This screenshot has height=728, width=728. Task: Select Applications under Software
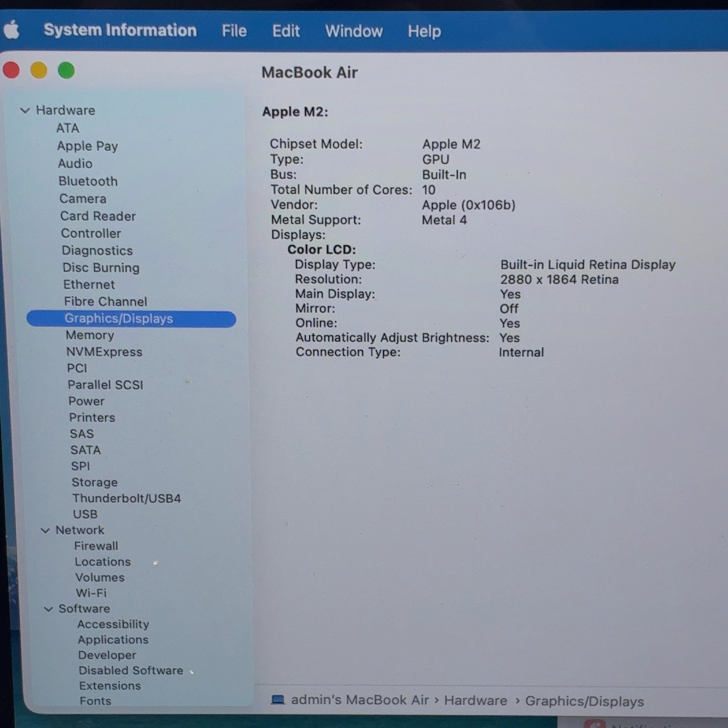pos(113,640)
